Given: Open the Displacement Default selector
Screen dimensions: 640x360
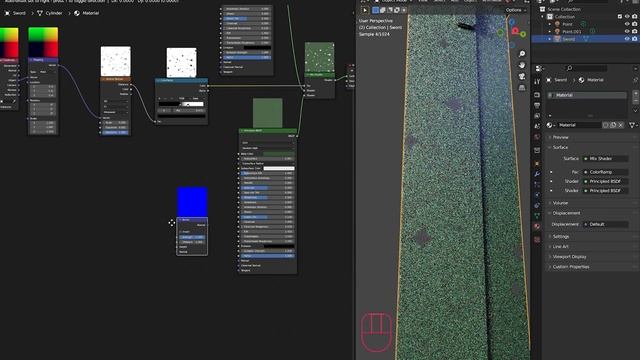Looking at the screenshot, I should [x=605, y=224].
